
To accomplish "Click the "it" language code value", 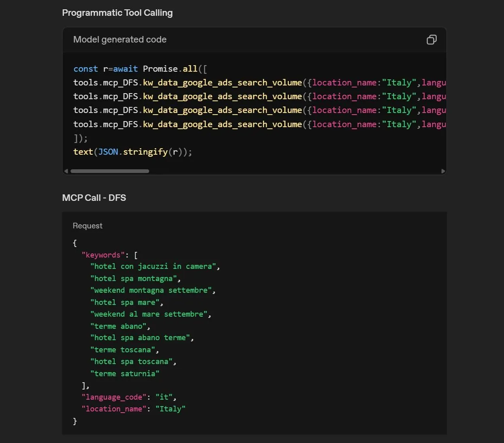I will [x=164, y=397].
